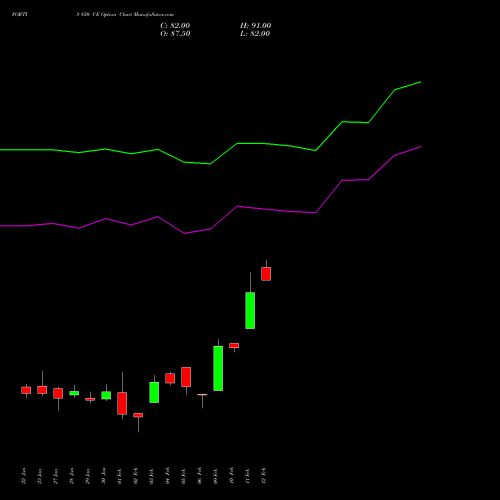
Task: Click the low value L: 82.00
Action: click(x=255, y=34)
